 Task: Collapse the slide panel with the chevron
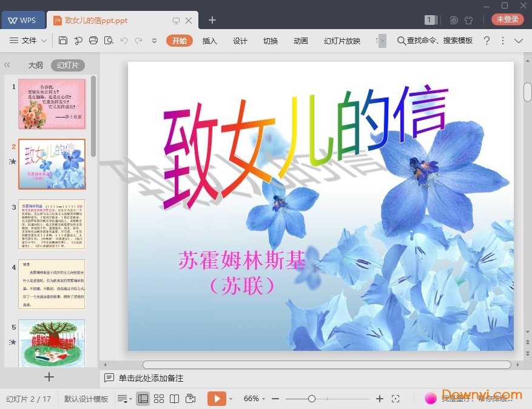(7, 65)
